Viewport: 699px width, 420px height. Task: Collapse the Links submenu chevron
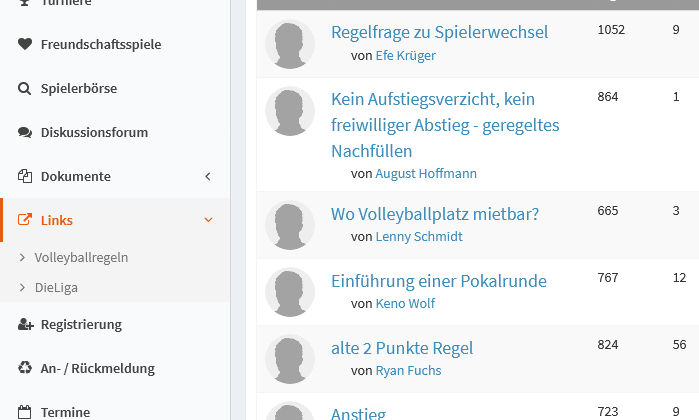coord(208,220)
